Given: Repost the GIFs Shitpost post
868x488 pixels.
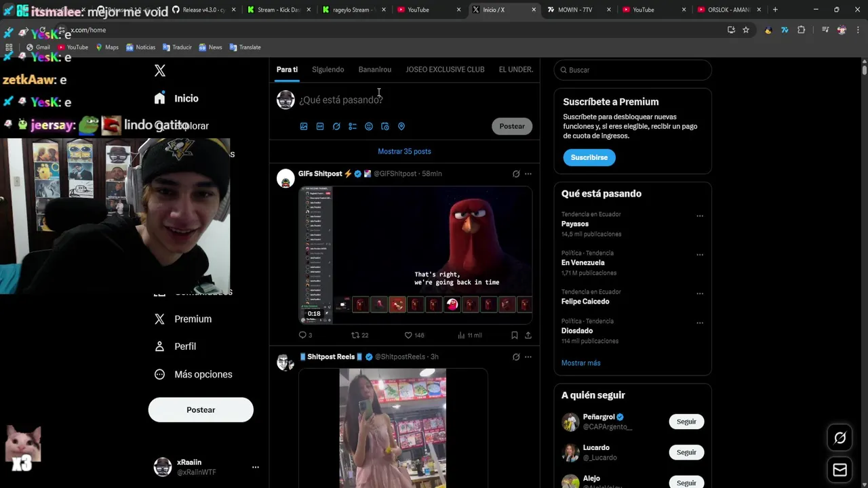Looking at the screenshot, I should coord(359,335).
